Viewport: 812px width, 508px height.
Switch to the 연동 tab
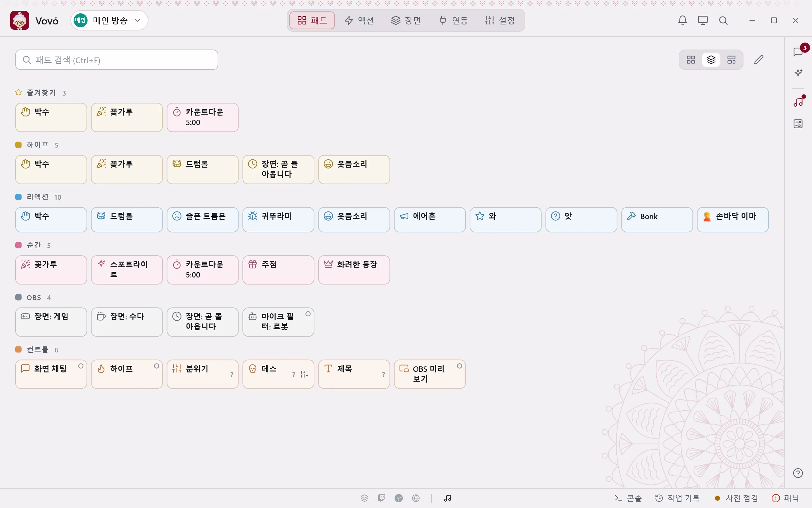(453, 21)
